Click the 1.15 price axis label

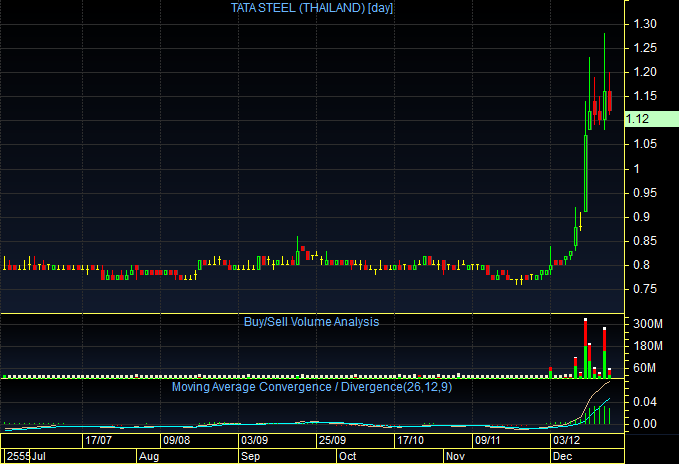click(645, 96)
